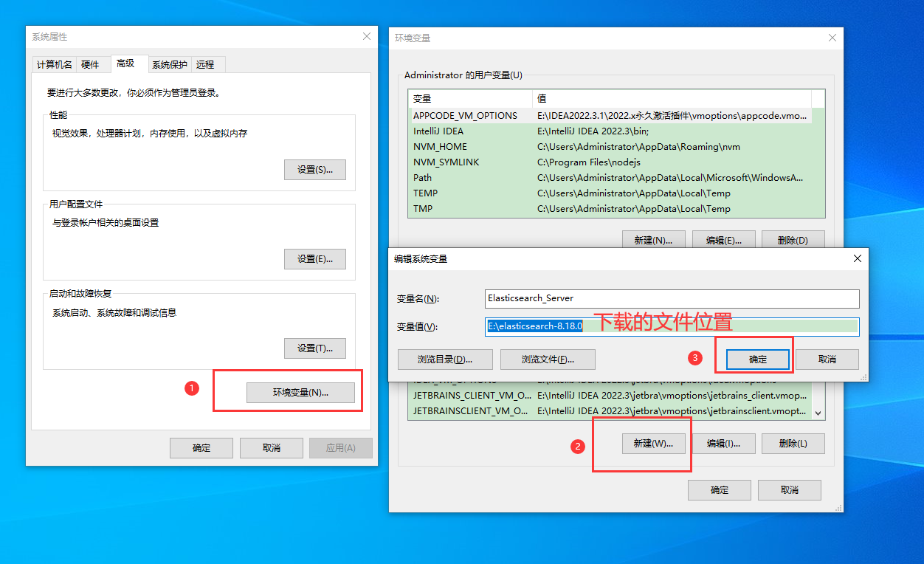924x564 pixels.
Task: Switch to the 硬件 tab
Action: (x=90, y=65)
